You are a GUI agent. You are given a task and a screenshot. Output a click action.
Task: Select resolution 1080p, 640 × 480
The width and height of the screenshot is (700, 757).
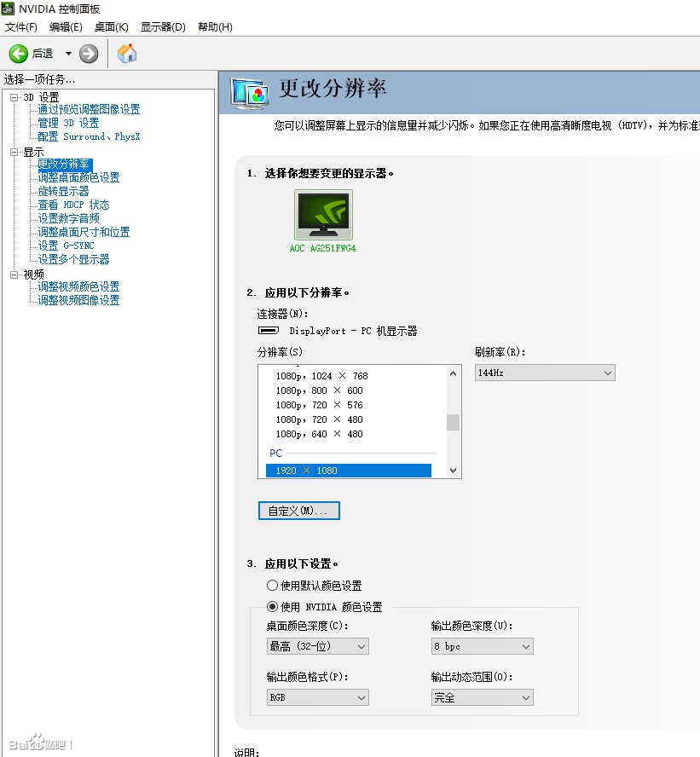click(x=319, y=434)
